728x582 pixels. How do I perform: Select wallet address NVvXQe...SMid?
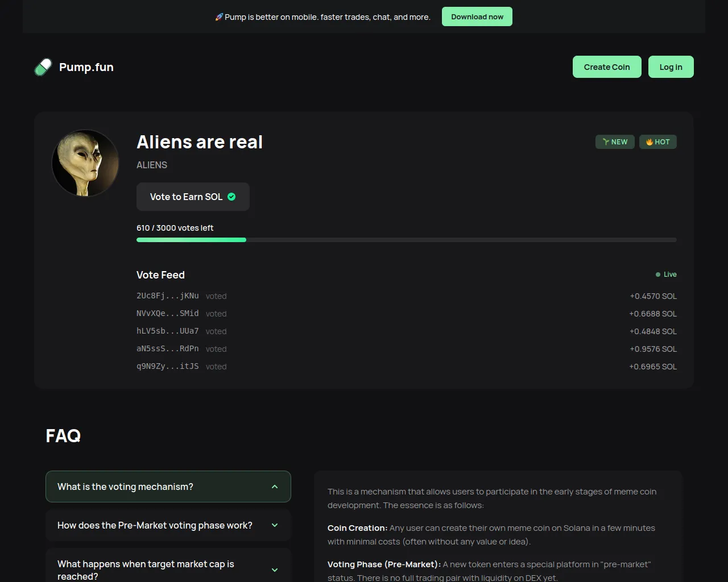pos(168,313)
